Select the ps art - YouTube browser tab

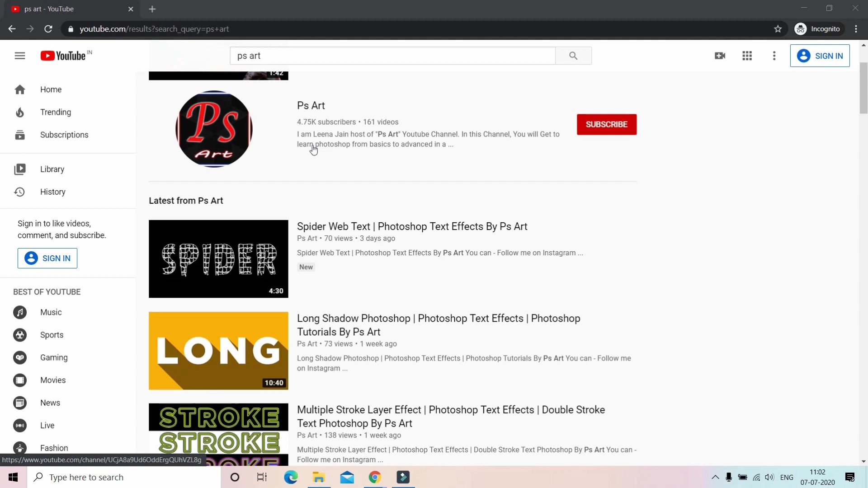[72, 9]
